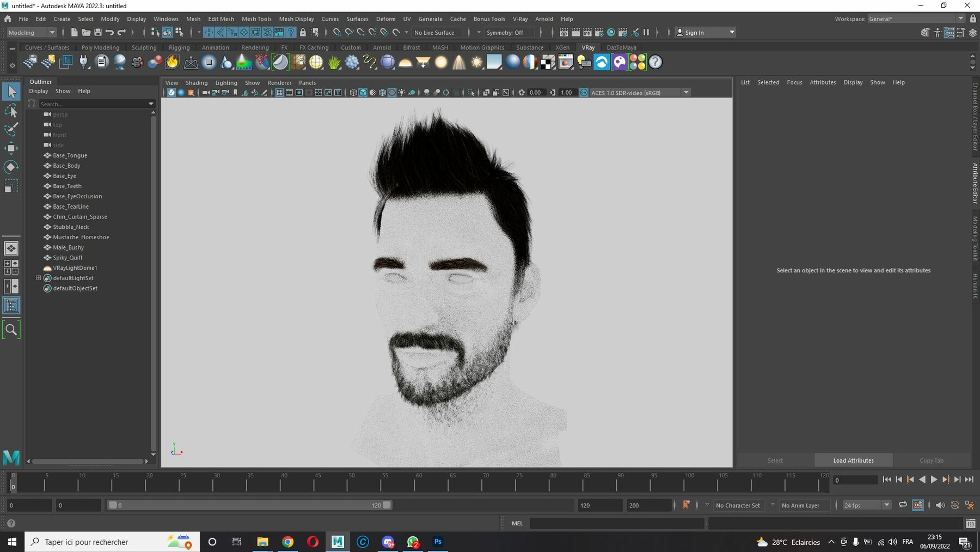Select the arrow Select tool
Viewport: 980px width, 552px height.
pyautogui.click(x=11, y=92)
